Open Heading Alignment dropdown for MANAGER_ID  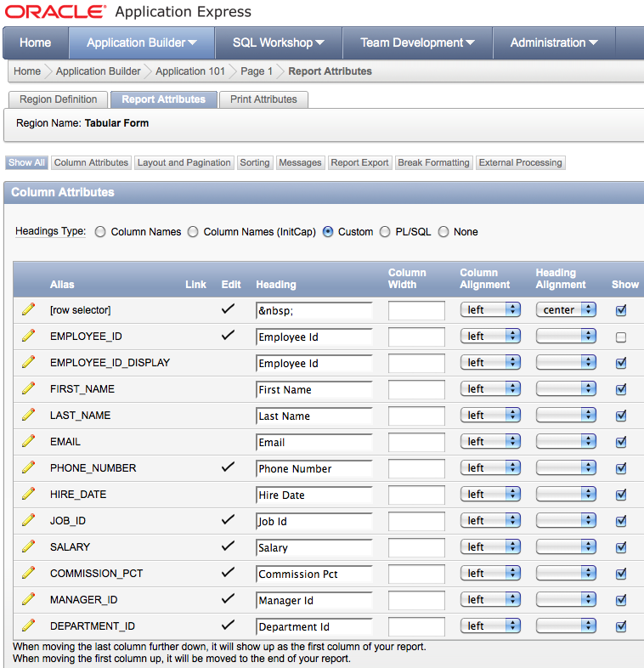click(566, 600)
